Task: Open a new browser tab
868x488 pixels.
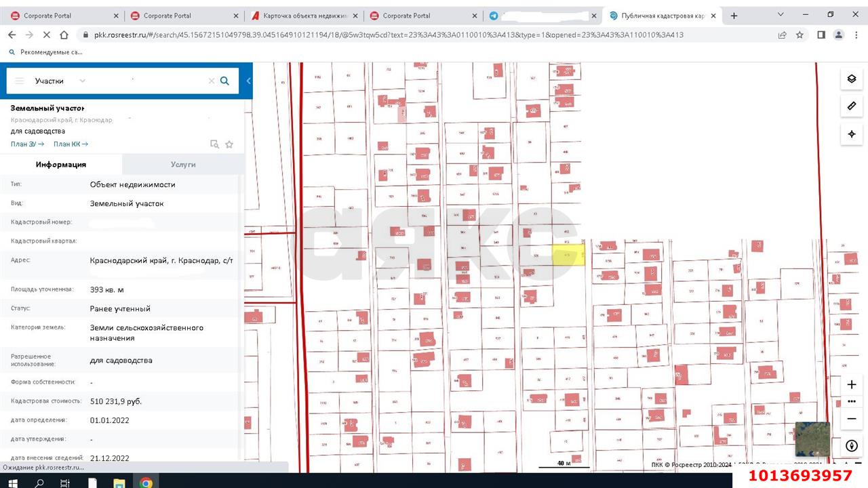Action: click(734, 16)
